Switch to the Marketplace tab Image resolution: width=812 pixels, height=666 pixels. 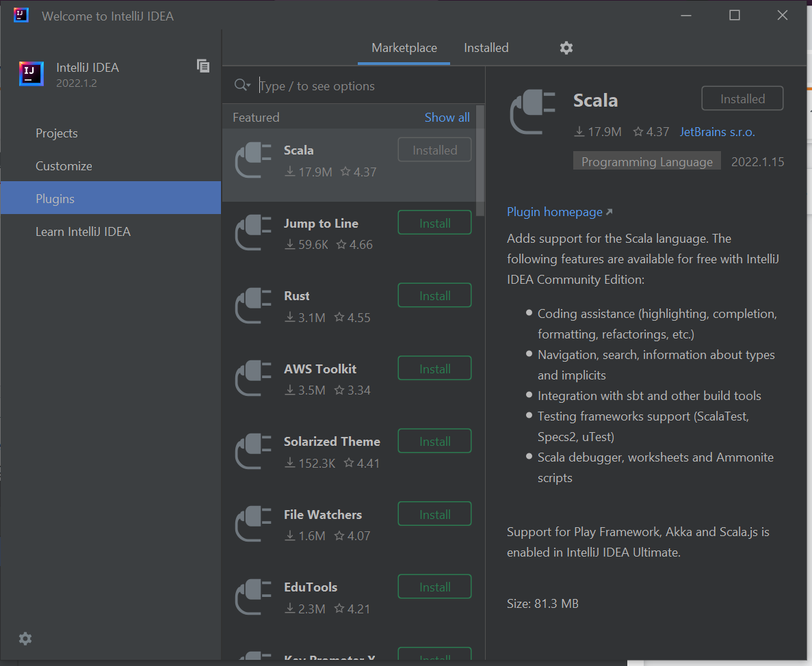(x=404, y=48)
